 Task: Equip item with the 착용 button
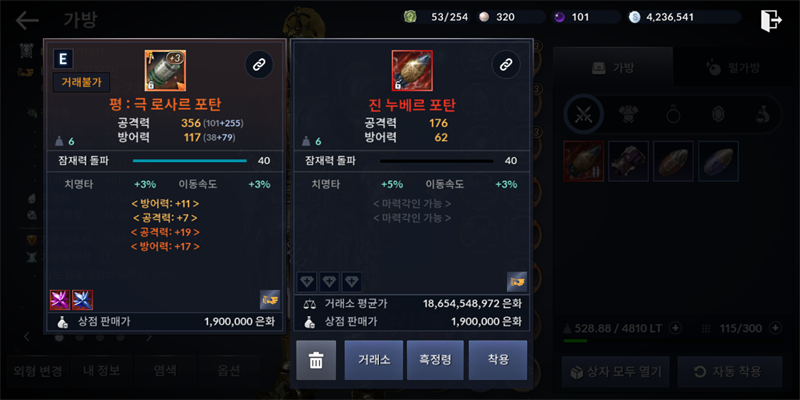pyautogui.click(x=498, y=360)
